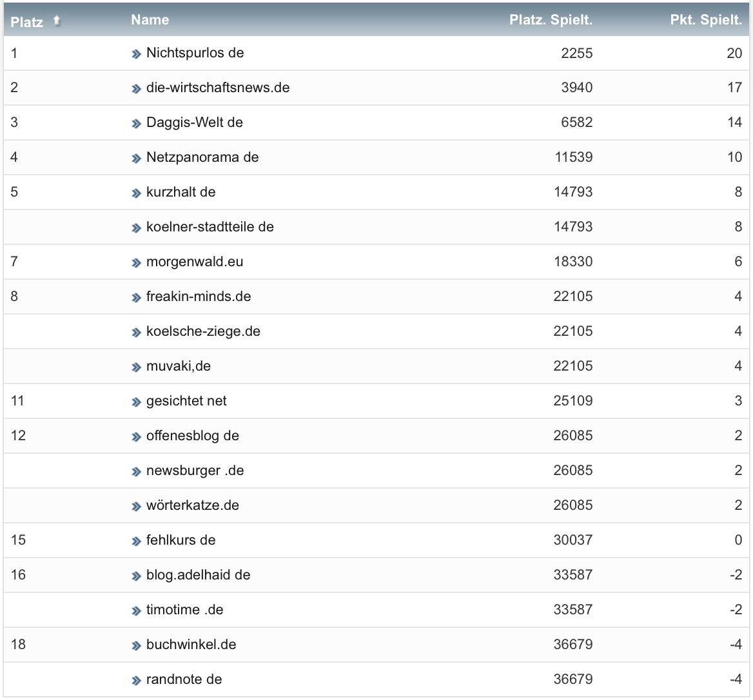Select the placement value 25109
Viewport: 753px width, 700px height.
(x=573, y=401)
